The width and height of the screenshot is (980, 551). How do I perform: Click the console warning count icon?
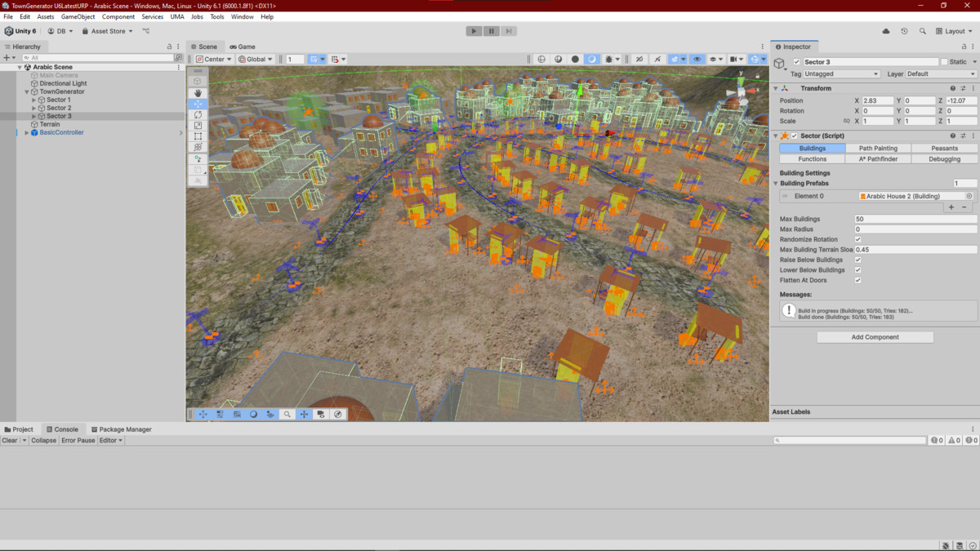coord(953,440)
